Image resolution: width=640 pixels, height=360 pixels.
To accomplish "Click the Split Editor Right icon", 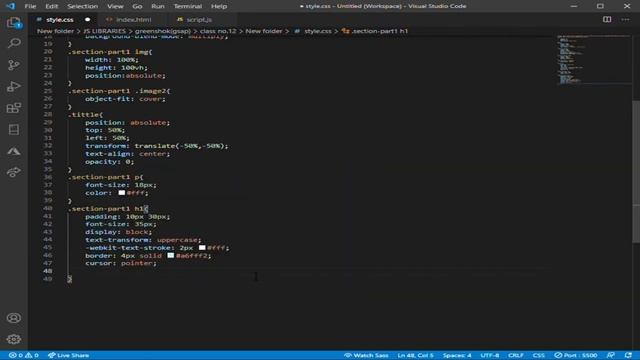I will click(x=607, y=20).
